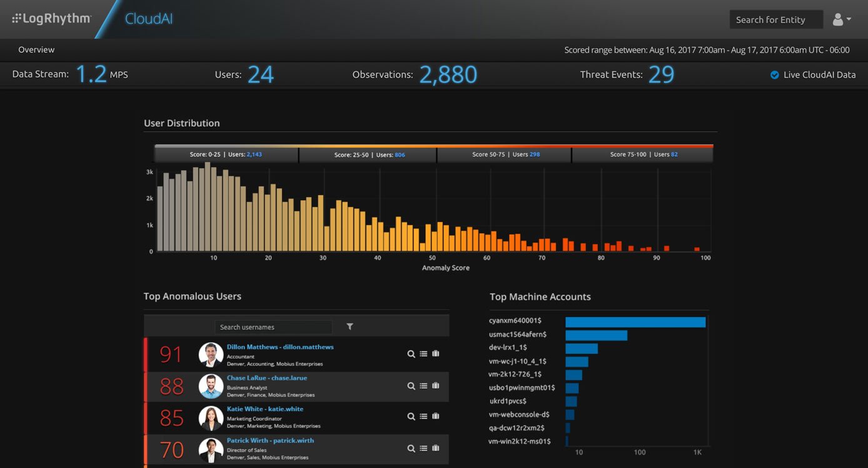
Task: Click the user account profile icon
Action: click(x=837, y=19)
